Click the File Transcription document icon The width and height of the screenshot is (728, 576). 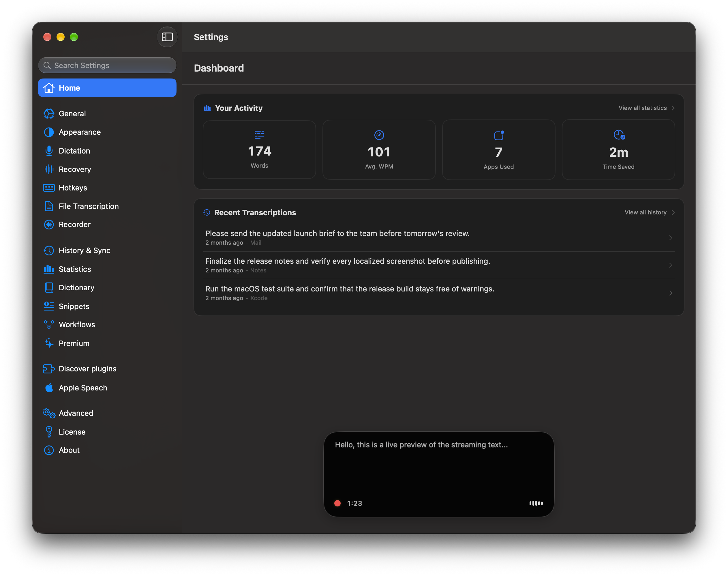point(49,206)
